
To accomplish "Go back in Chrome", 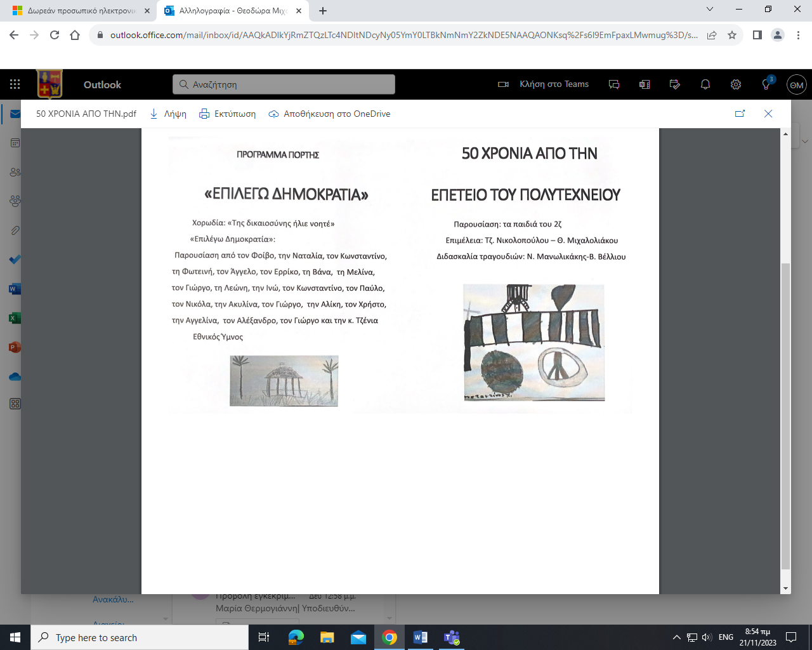I will (x=14, y=35).
